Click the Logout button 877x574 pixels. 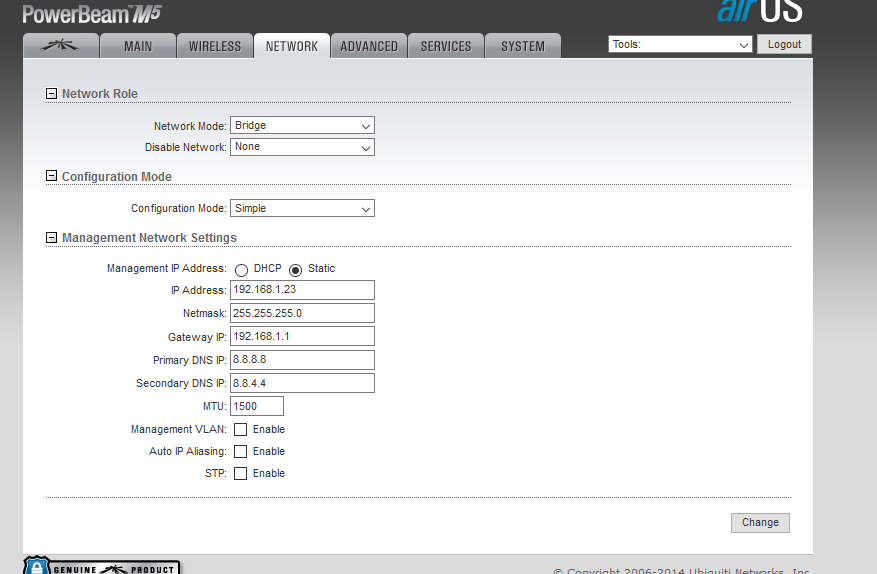pos(784,44)
